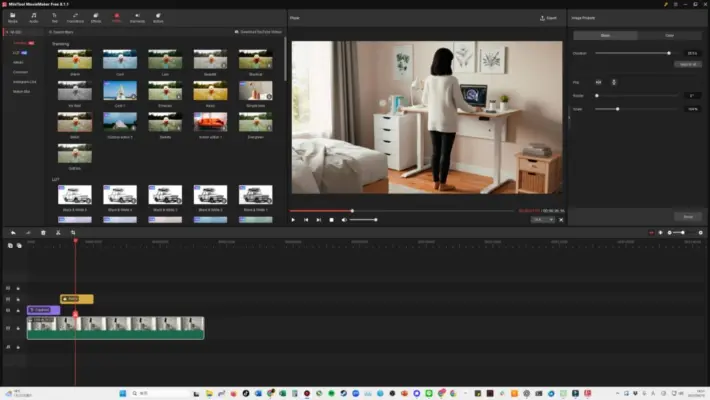The image size is (710, 400).
Task: Toggle visibility of the video clip track
Action: pyautogui.click(x=8, y=328)
